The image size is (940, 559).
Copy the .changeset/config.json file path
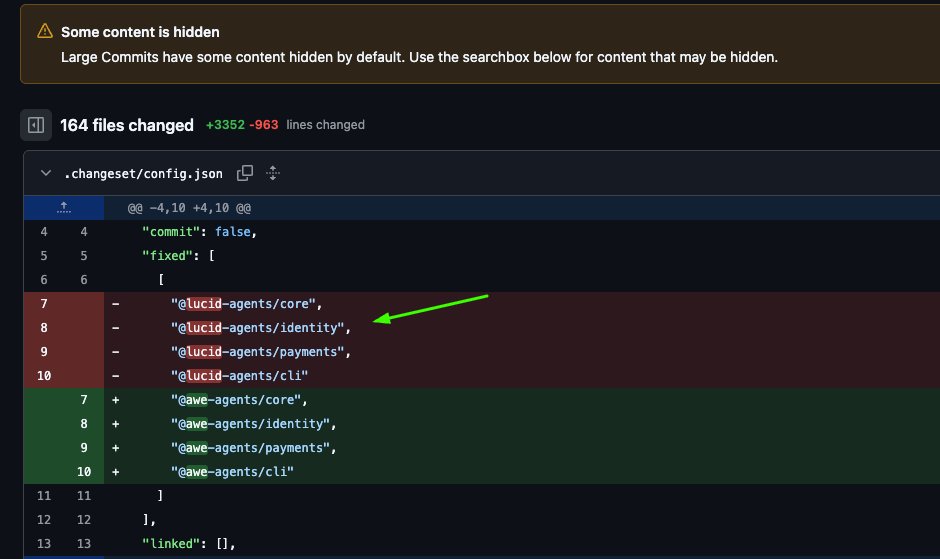(245, 173)
